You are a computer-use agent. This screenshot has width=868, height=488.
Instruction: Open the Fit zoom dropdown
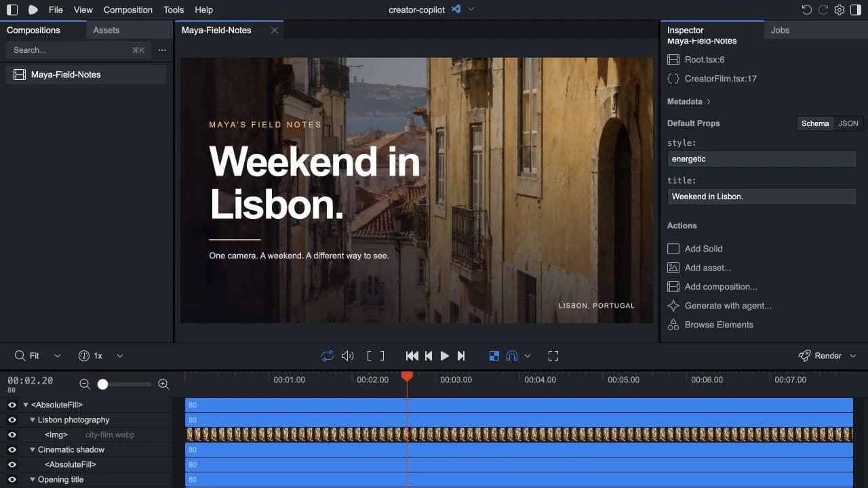(38, 356)
